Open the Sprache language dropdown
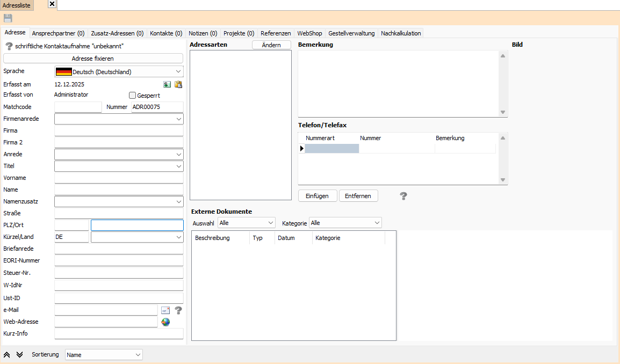Image resolution: width=620 pixels, height=364 pixels. coord(119,71)
